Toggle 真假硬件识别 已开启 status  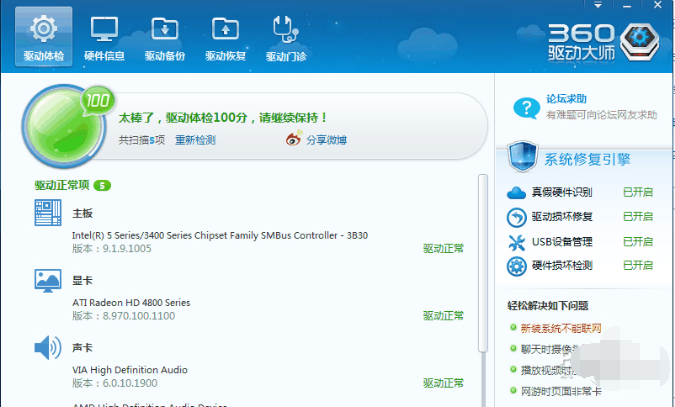(637, 192)
